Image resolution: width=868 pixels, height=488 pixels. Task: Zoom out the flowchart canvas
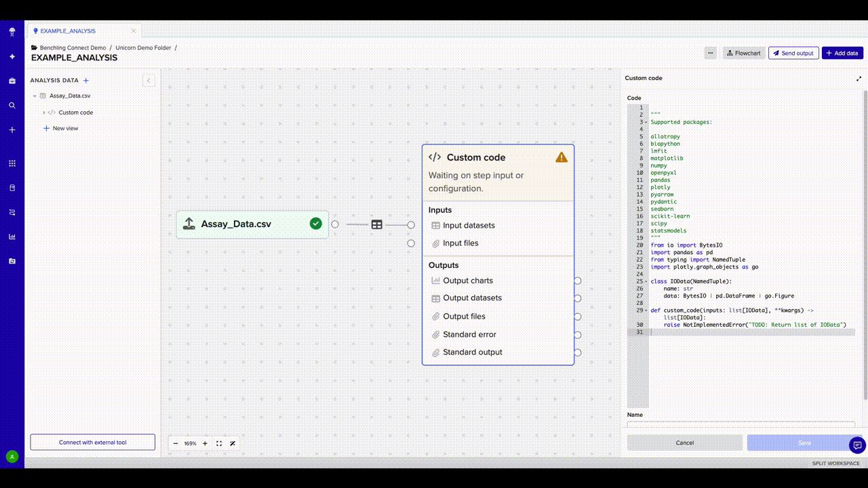176,443
